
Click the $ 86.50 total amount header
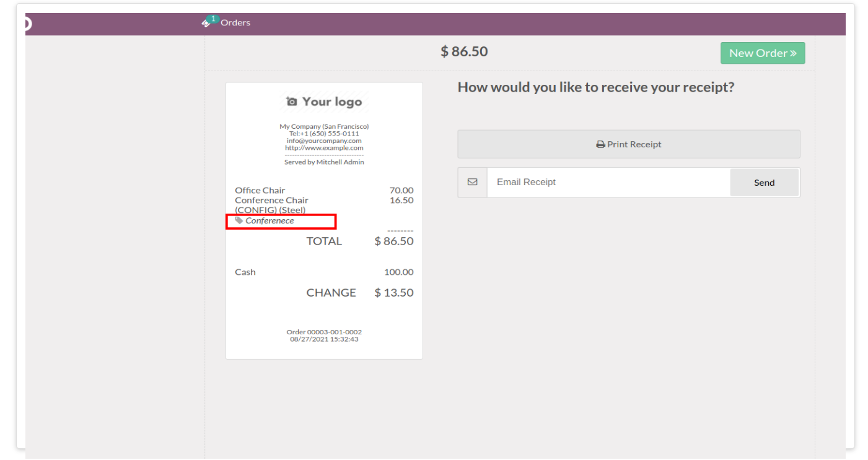coord(464,51)
